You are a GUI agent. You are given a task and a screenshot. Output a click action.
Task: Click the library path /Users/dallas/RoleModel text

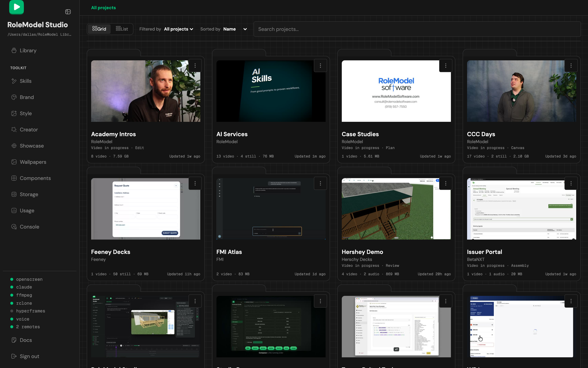(39, 34)
